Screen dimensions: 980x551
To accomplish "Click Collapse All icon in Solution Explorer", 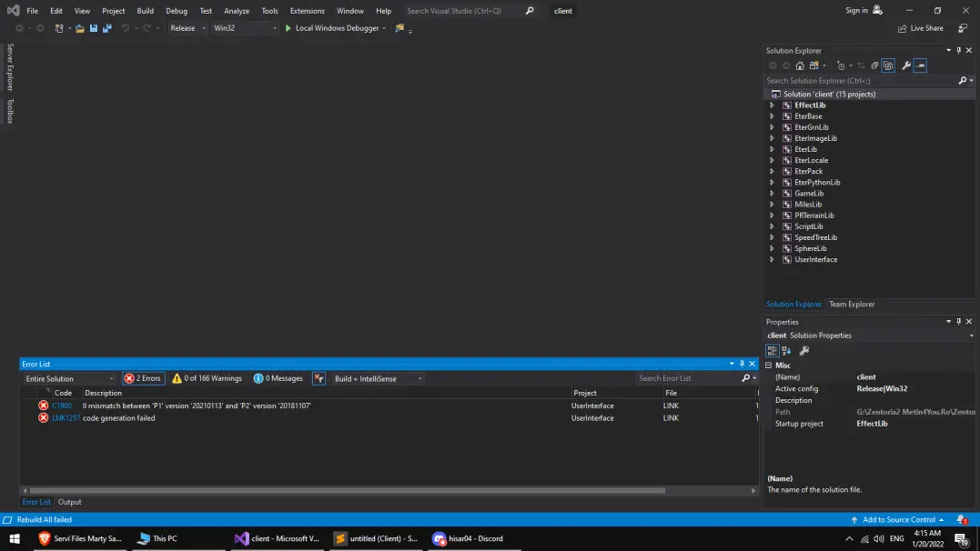I will [874, 65].
